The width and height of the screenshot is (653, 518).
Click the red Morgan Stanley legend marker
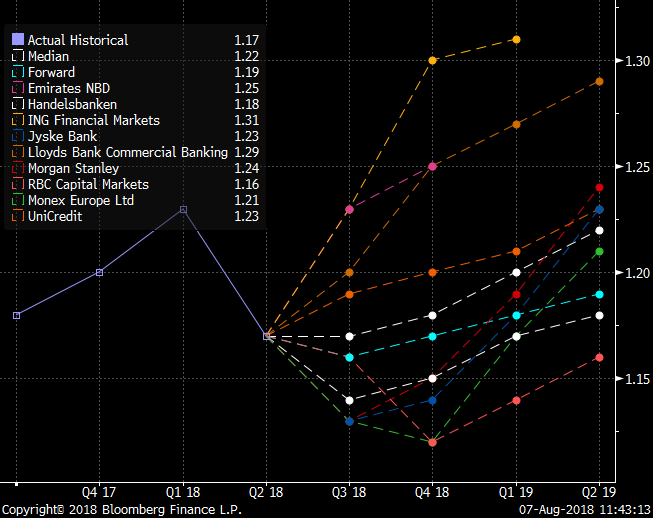[x=18, y=168]
